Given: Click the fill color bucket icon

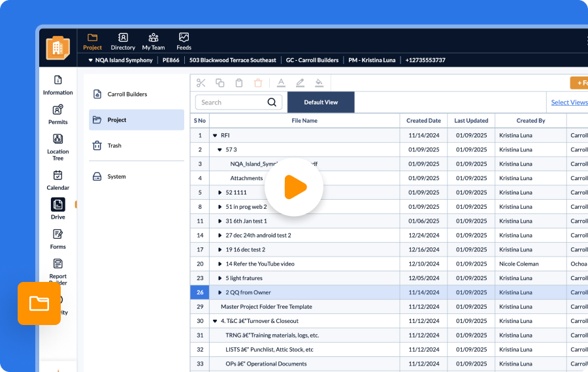Looking at the screenshot, I should coord(319,83).
